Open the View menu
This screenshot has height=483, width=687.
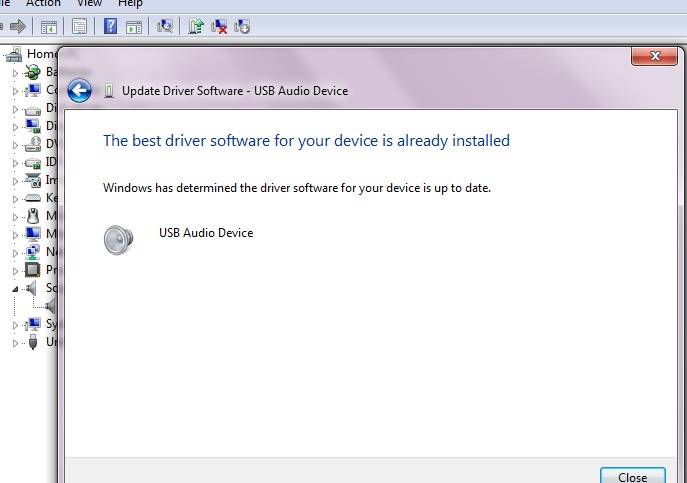pos(89,4)
